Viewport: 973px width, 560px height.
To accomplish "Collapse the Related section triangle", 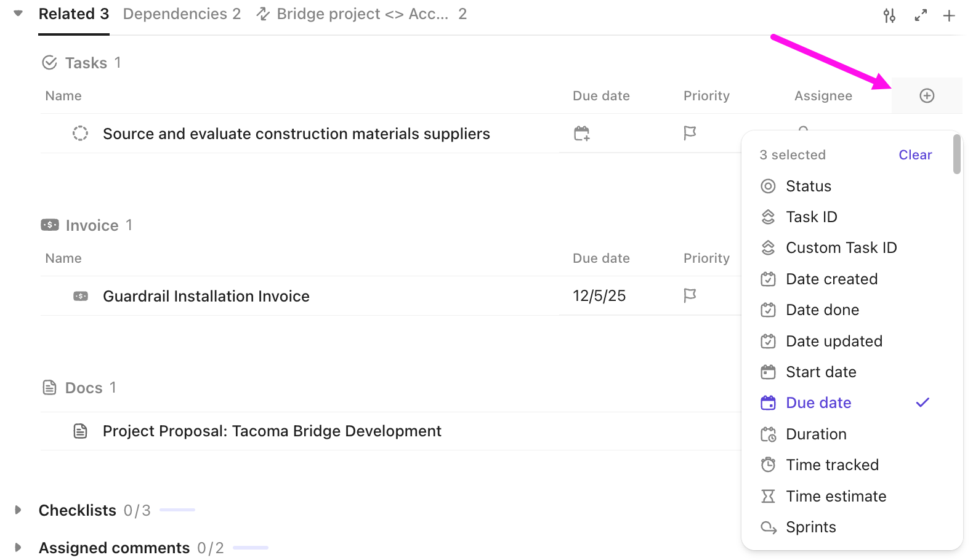I will [18, 14].
